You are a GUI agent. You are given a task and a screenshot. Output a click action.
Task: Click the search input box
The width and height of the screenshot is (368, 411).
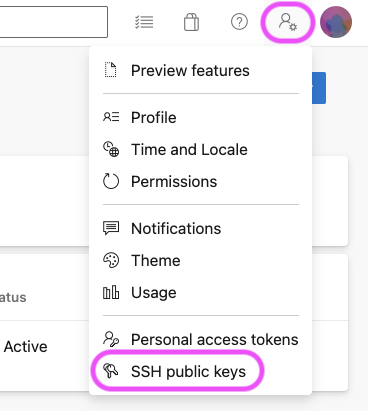pyautogui.click(x=53, y=22)
